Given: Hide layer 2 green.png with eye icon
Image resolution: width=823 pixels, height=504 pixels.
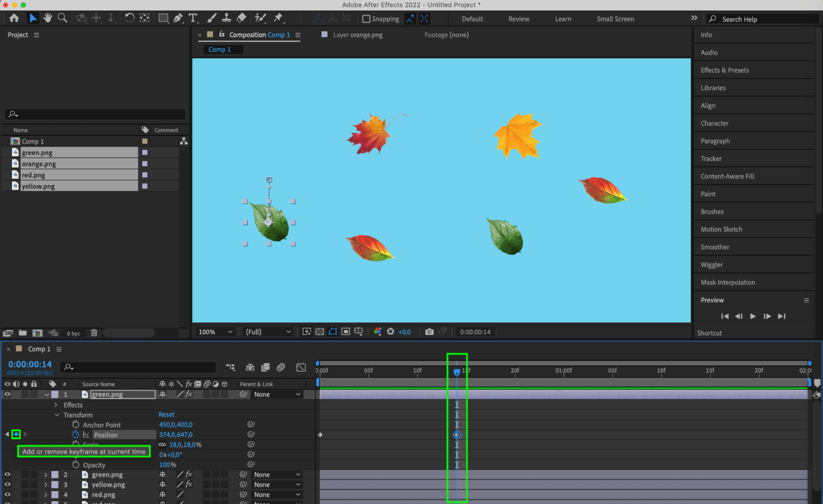Looking at the screenshot, I should point(7,474).
